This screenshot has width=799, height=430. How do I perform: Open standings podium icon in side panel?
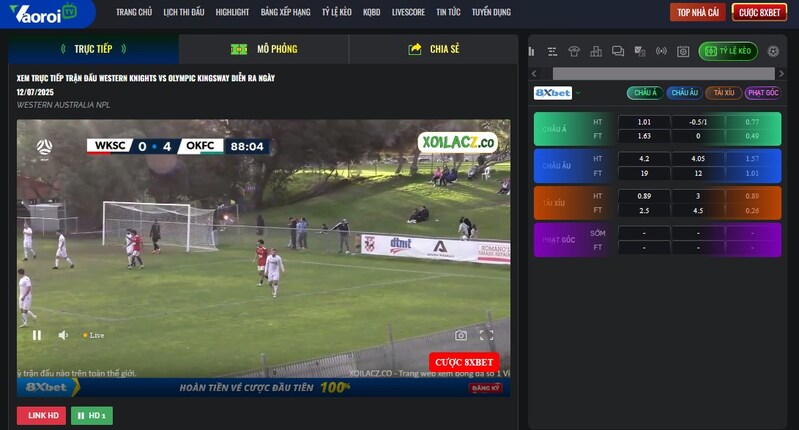tap(596, 51)
